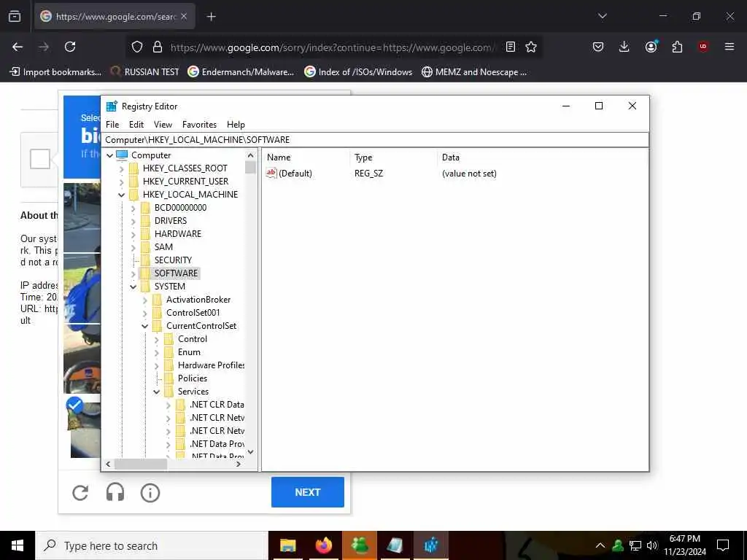The width and height of the screenshot is (747, 560).
Task: Click the Registry Editor address bar path
Action: (x=375, y=139)
